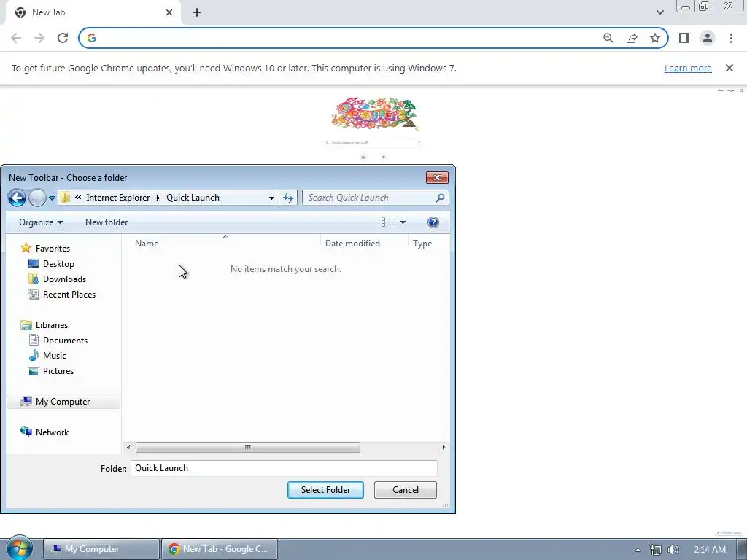The image size is (747, 560).
Task: Select My Computer in navigation pane
Action: pyautogui.click(x=63, y=402)
